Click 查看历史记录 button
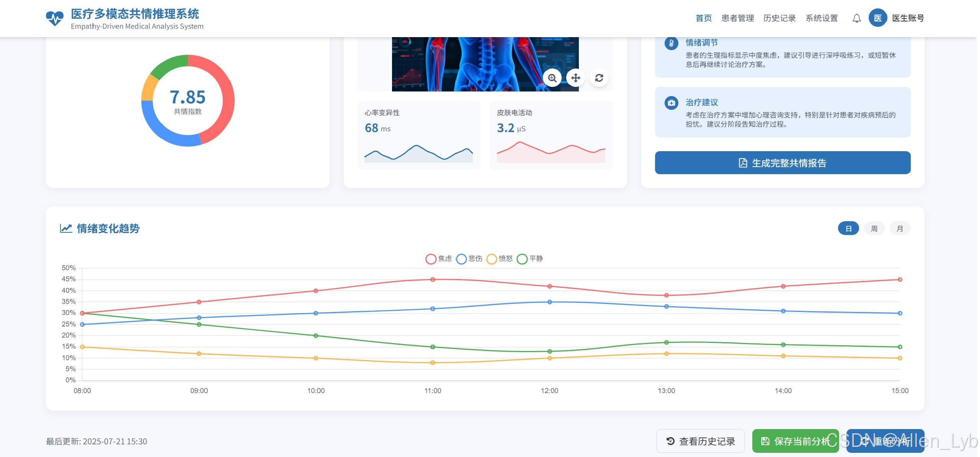This screenshot has width=980, height=457. (x=701, y=441)
